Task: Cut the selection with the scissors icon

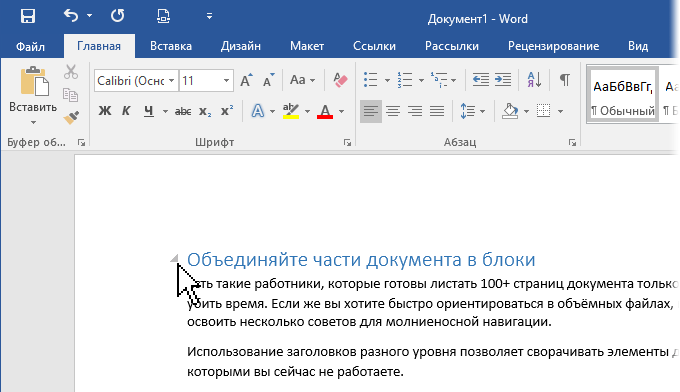Action: tap(71, 72)
